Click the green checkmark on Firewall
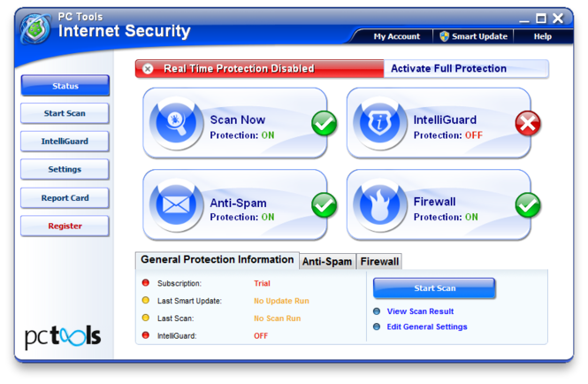Viewport: 588px width, 384px height. pos(528,205)
